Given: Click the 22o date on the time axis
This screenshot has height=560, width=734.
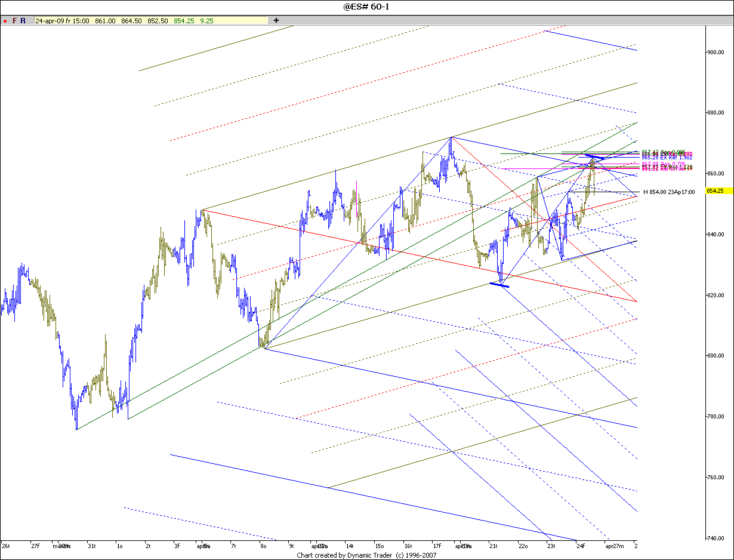Looking at the screenshot, I should tap(523, 546).
